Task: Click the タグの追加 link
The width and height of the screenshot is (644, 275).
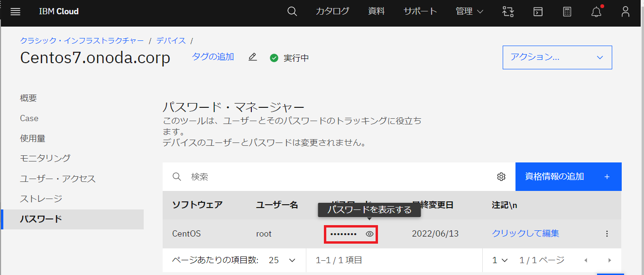Action: tap(213, 57)
